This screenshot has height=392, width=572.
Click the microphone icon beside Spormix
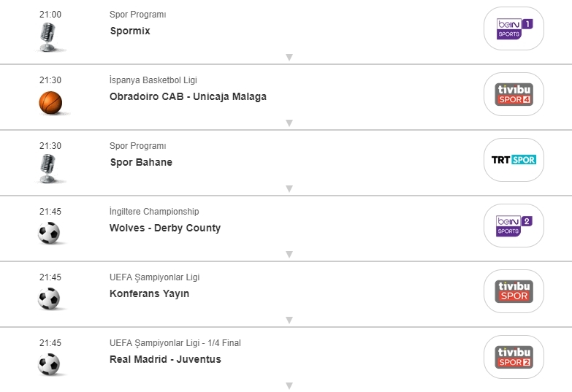pos(48,36)
